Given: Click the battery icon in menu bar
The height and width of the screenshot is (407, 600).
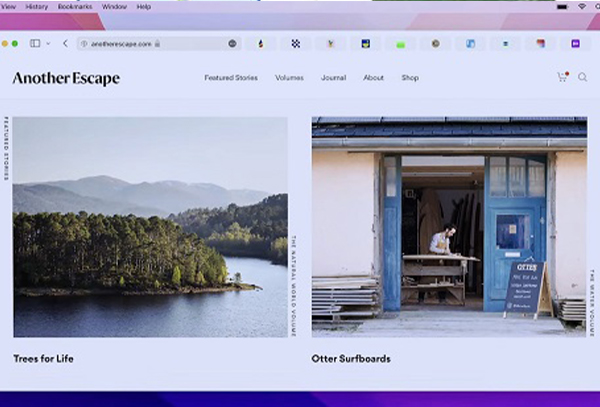Looking at the screenshot, I should (562, 7).
